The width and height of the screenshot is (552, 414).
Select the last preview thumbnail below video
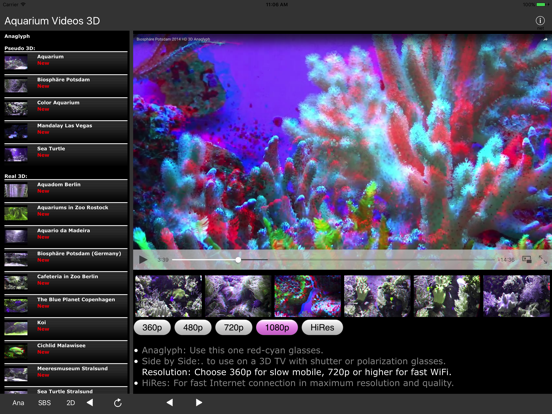[x=516, y=296]
